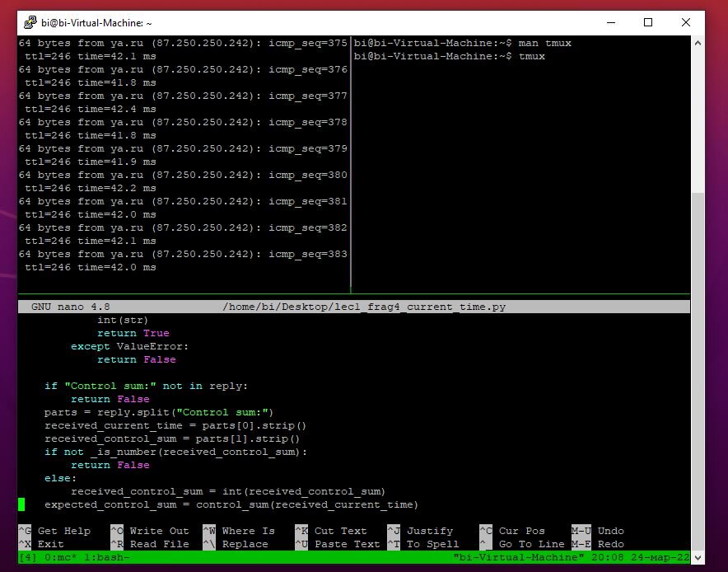Click the ^R Read File shortcut

click(150, 544)
